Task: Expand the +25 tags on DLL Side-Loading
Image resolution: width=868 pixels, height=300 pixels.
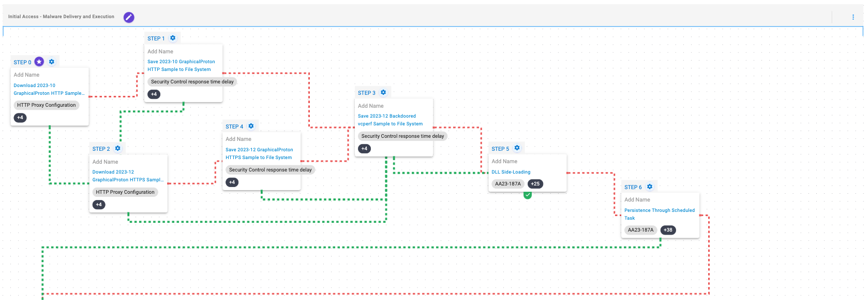Action: point(535,184)
